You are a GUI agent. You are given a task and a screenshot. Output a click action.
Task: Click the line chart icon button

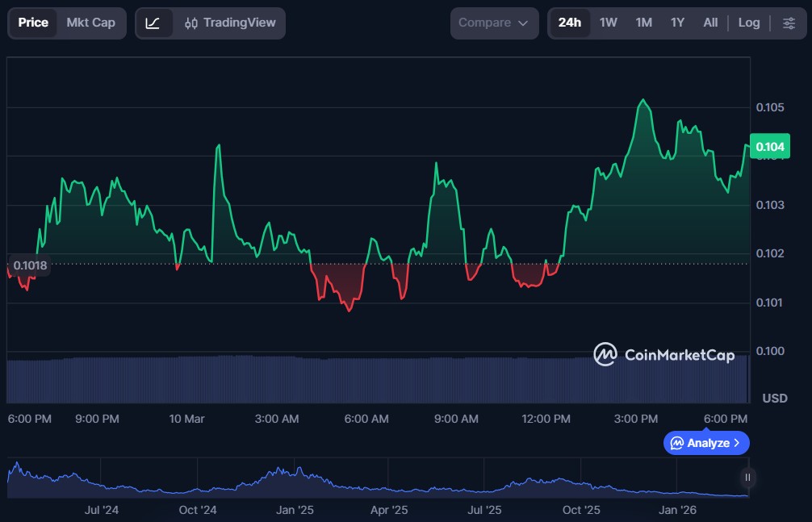click(x=153, y=23)
